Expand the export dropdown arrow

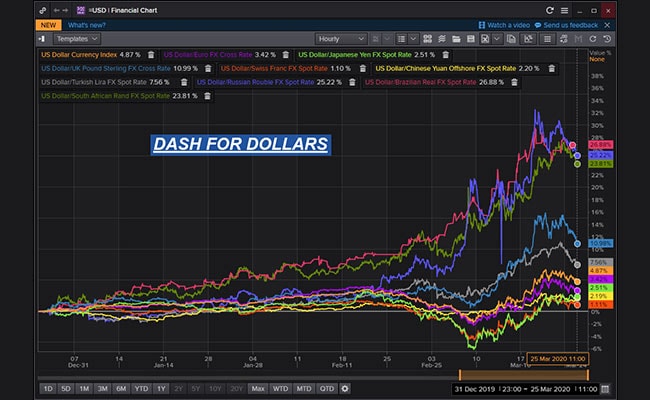coord(496,39)
